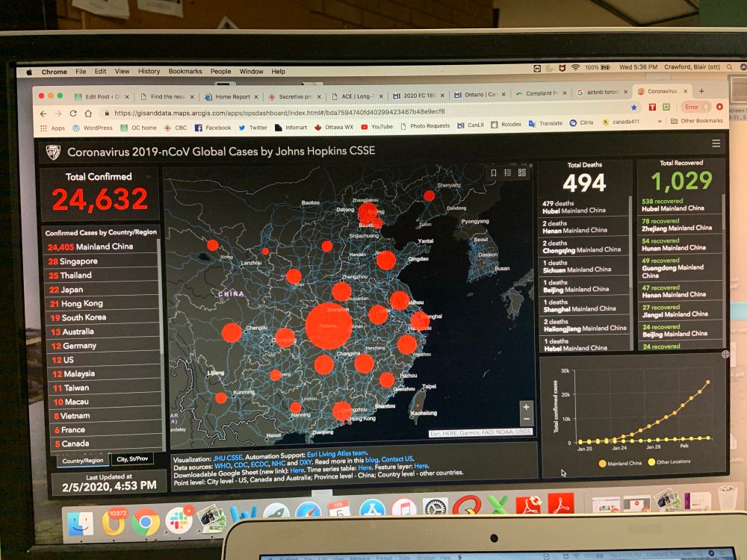
Task: Open Microsoft Excel from the Dock
Action: [497, 505]
